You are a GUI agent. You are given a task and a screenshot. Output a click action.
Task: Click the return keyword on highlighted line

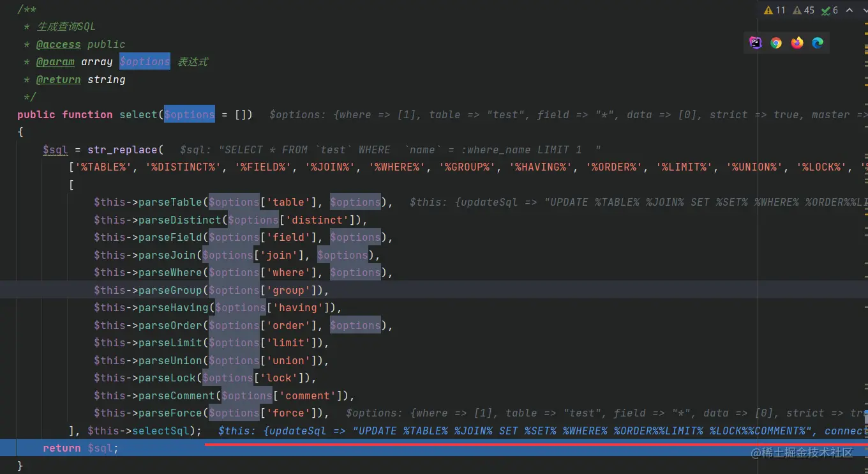coord(62,448)
